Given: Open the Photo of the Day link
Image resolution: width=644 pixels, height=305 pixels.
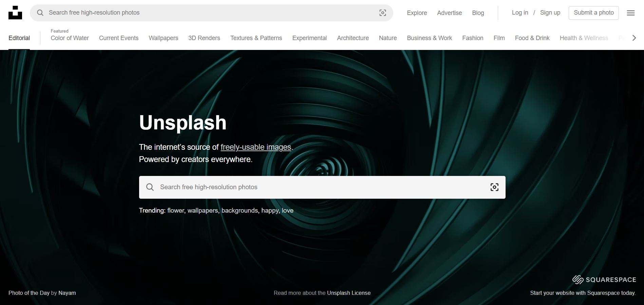Looking at the screenshot, I should [x=29, y=293].
